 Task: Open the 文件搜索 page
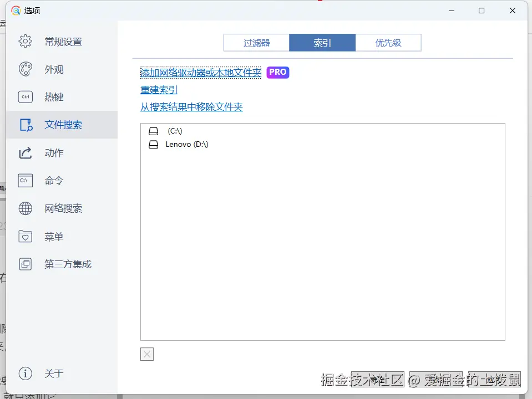(62, 125)
